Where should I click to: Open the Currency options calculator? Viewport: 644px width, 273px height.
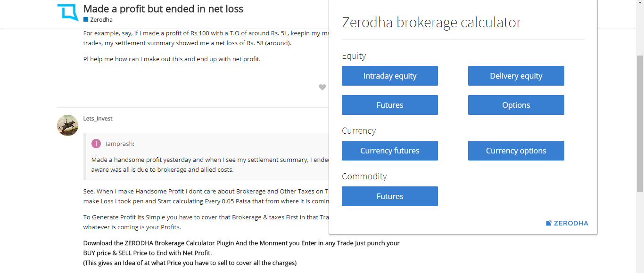pos(516,151)
